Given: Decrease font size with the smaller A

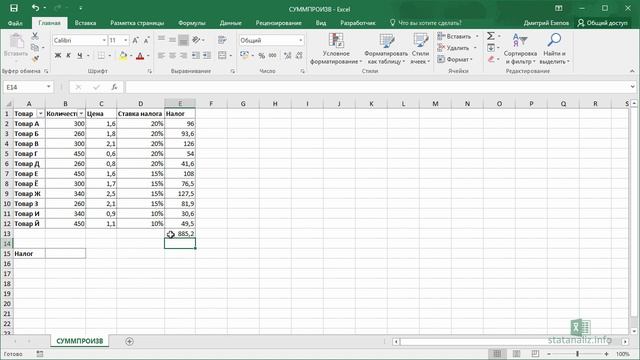Looking at the screenshot, I should click(x=147, y=40).
